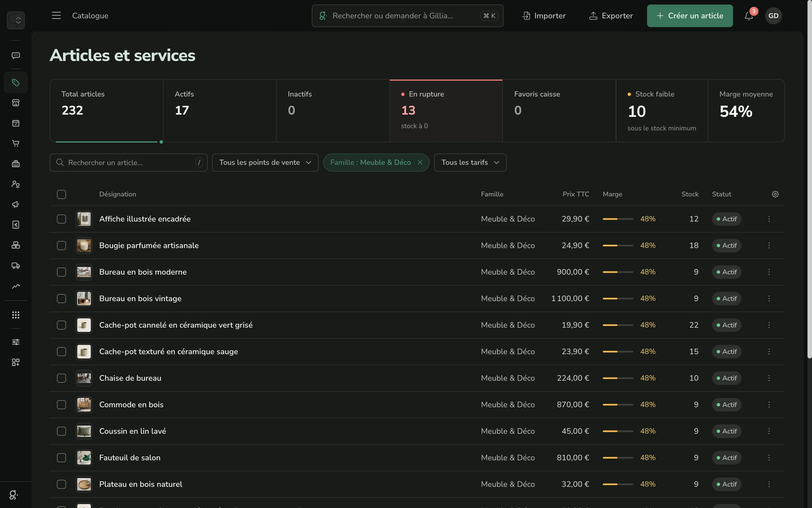Viewport: 812px width, 508px height.
Task: Remove the Famille : Meuble & Déco filter
Action: (x=420, y=163)
